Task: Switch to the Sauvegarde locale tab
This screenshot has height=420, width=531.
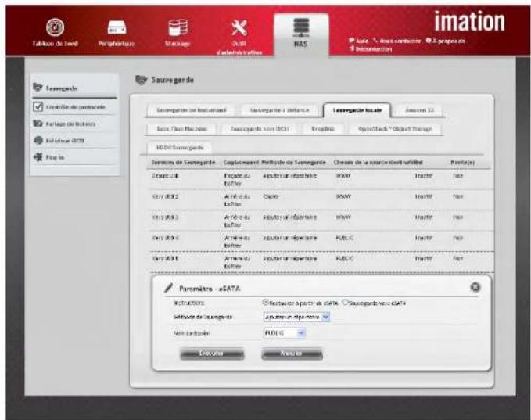Action: (x=357, y=110)
